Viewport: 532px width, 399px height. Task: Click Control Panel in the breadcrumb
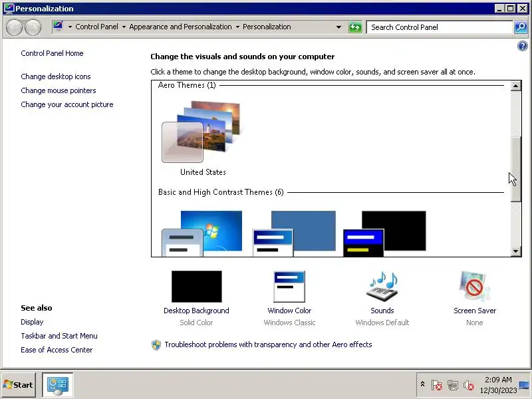pos(96,27)
